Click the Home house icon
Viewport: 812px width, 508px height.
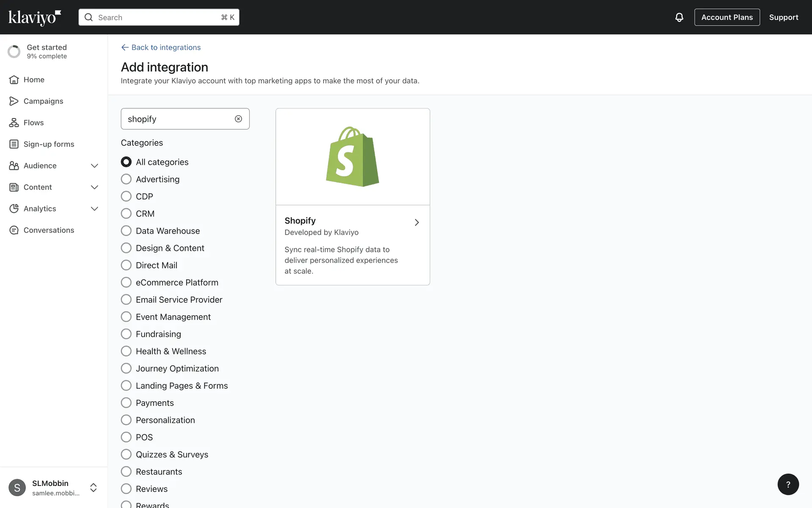tap(14, 80)
